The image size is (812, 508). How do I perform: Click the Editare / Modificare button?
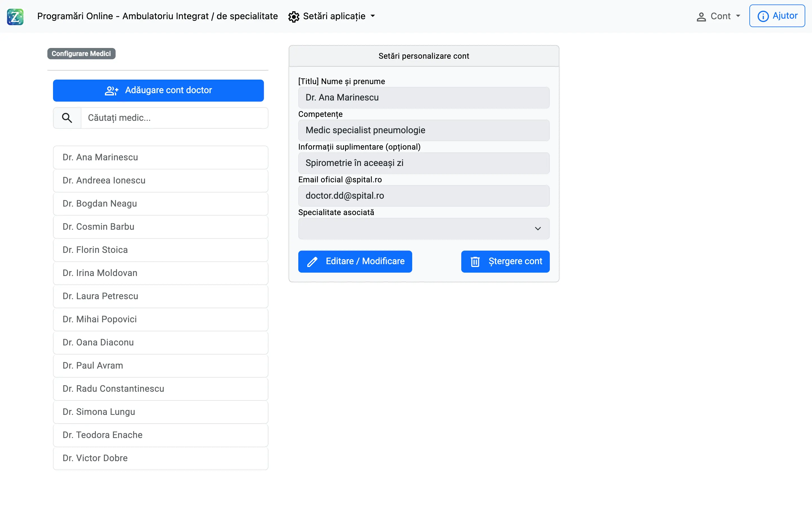(x=355, y=261)
